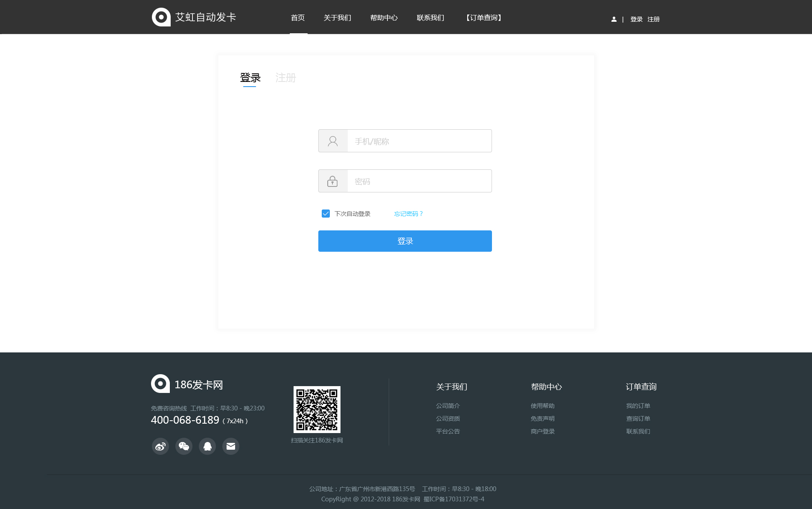The height and width of the screenshot is (509, 812).
Task: Click the 艾虹自动发卡 logo in the header
Action: click(x=194, y=17)
